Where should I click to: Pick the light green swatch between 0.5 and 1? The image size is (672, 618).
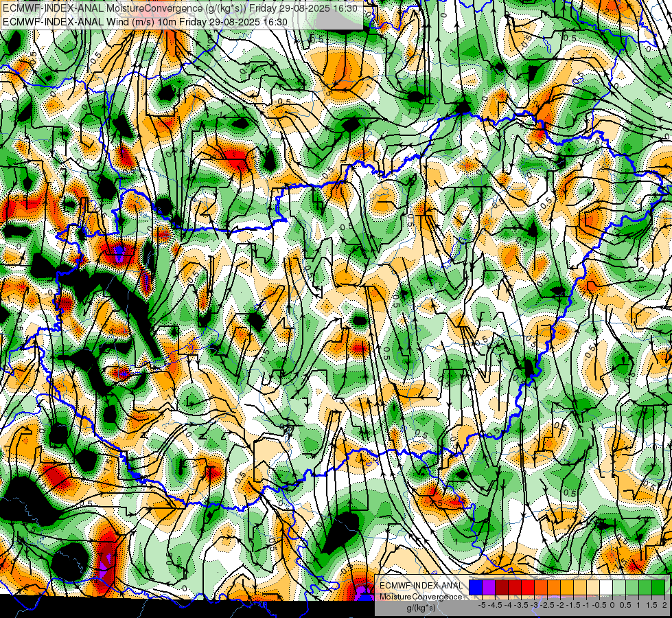(632, 588)
